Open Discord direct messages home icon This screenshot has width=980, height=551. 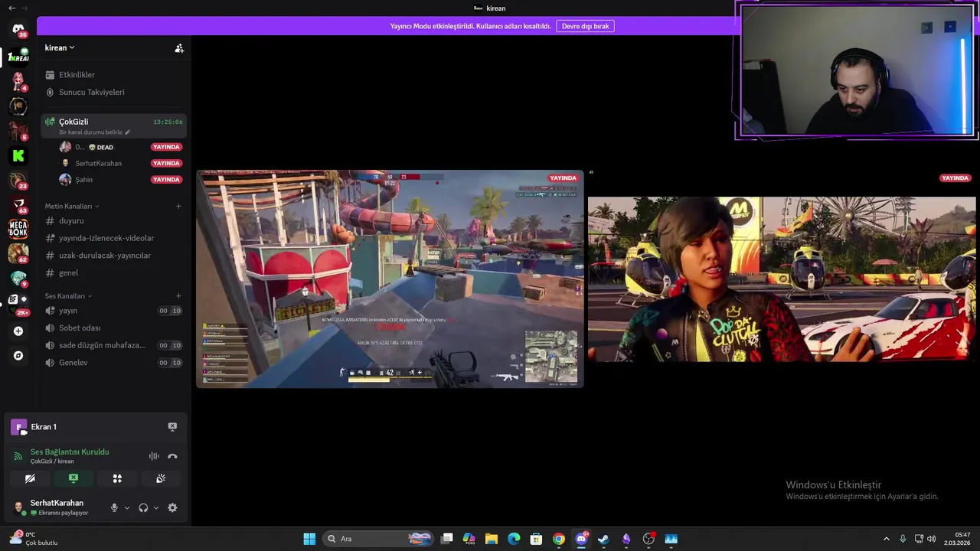(18, 30)
